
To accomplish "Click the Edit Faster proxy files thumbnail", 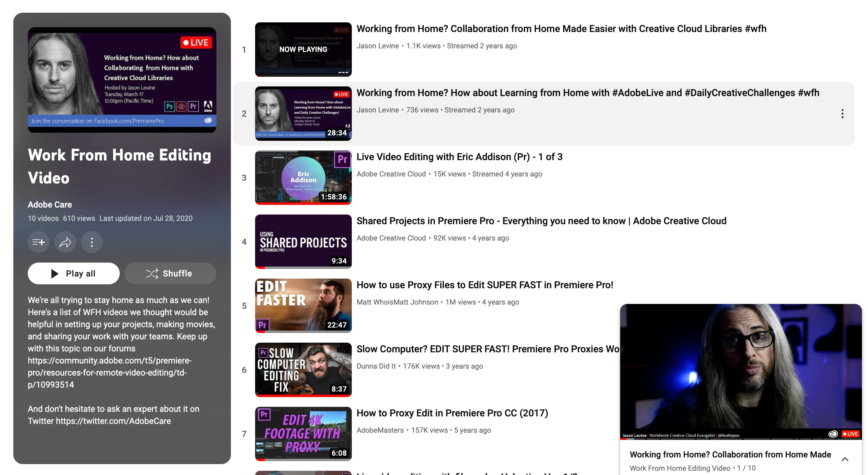I will point(303,305).
